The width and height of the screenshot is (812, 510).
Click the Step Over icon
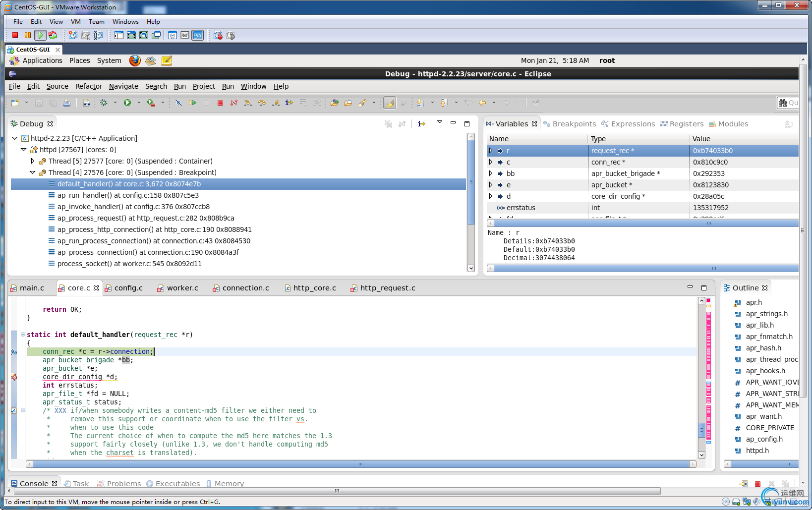point(262,103)
